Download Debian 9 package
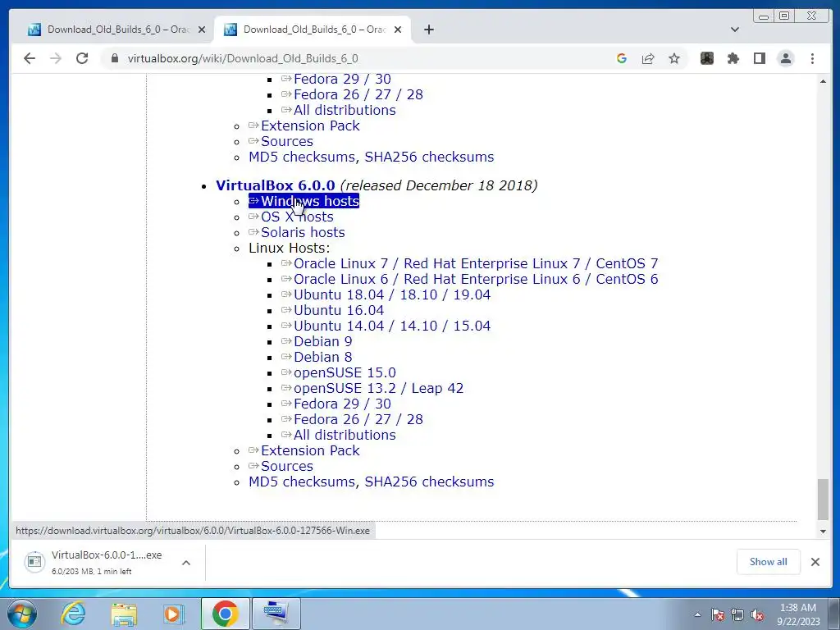 click(x=317, y=340)
